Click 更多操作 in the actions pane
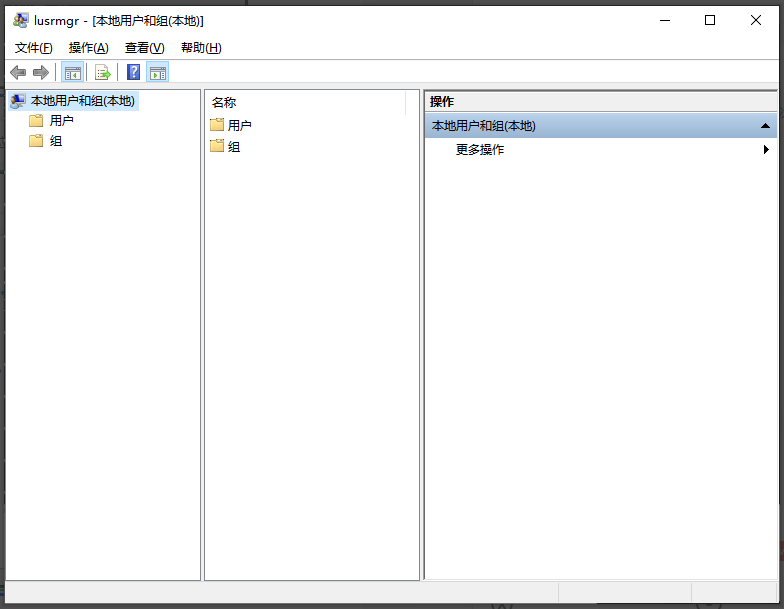784x609 pixels. [x=480, y=150]
